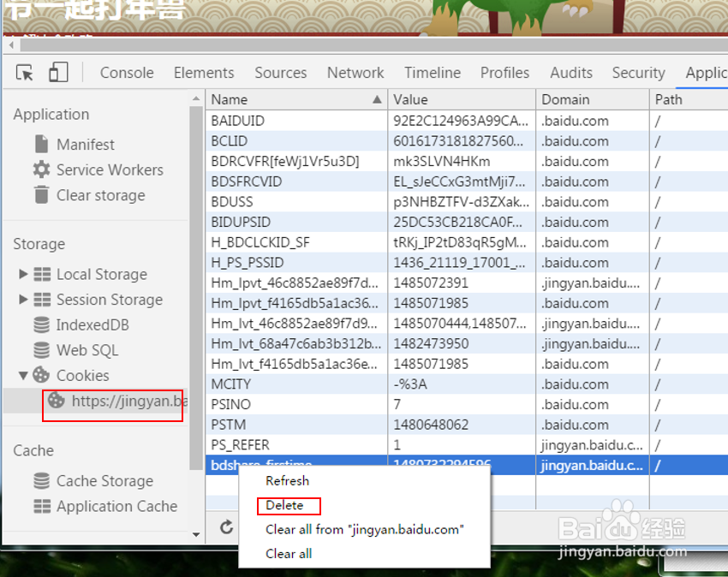Click the Value column header

coord(462,99)
